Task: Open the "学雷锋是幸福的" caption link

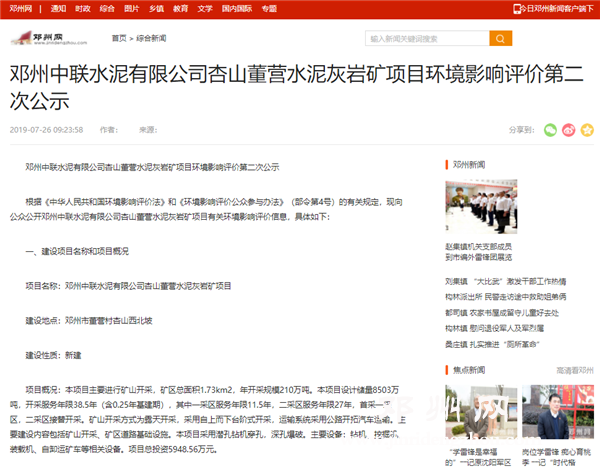Action: [x=478, y=457]
